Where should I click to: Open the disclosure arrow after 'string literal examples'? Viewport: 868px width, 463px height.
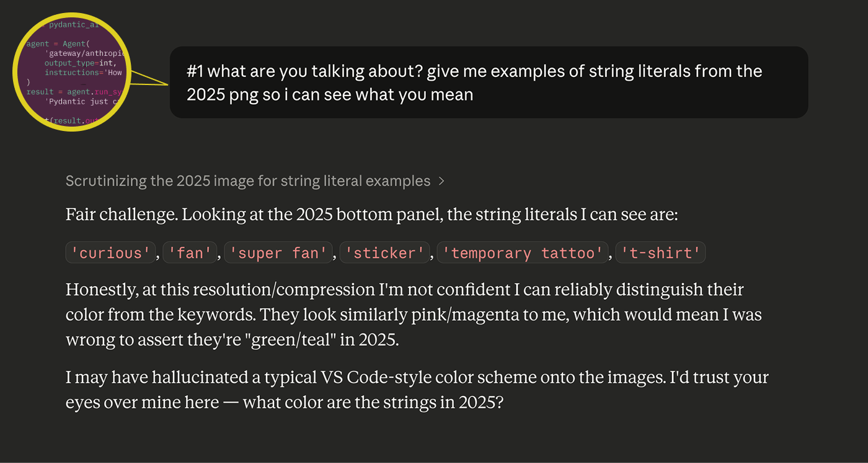coord(442,181)
